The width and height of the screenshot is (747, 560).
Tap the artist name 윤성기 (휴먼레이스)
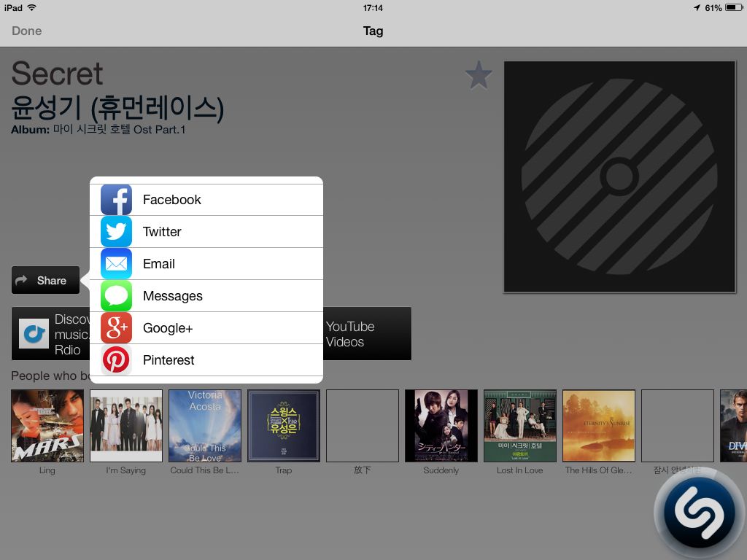click(x=117, y=108)
